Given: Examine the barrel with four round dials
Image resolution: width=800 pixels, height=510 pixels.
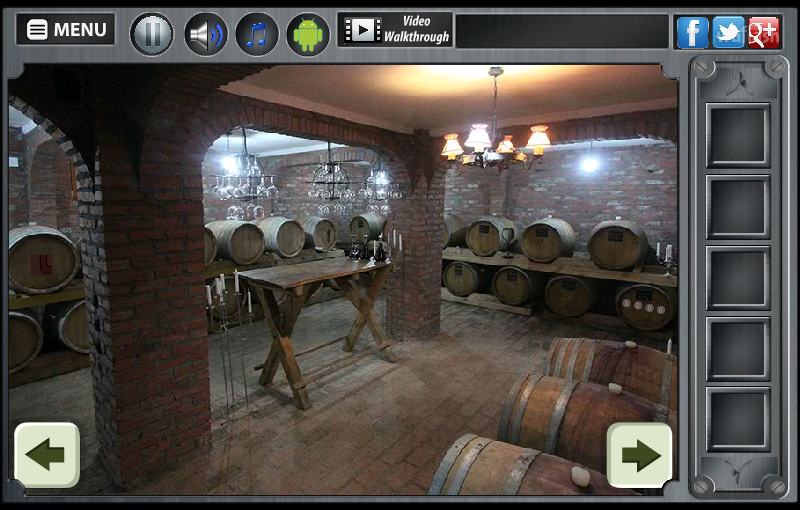Looking at the screenshot, I should 645,307.
